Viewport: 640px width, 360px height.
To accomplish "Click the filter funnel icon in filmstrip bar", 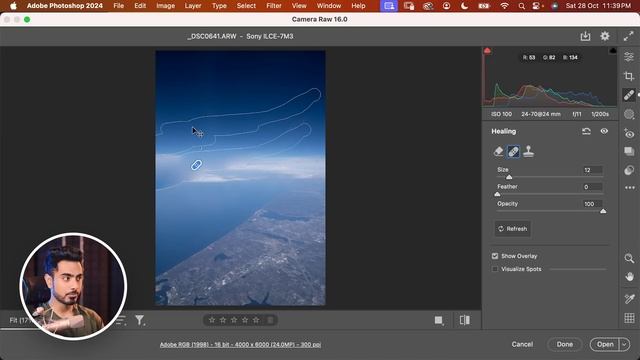I will 140,320.
